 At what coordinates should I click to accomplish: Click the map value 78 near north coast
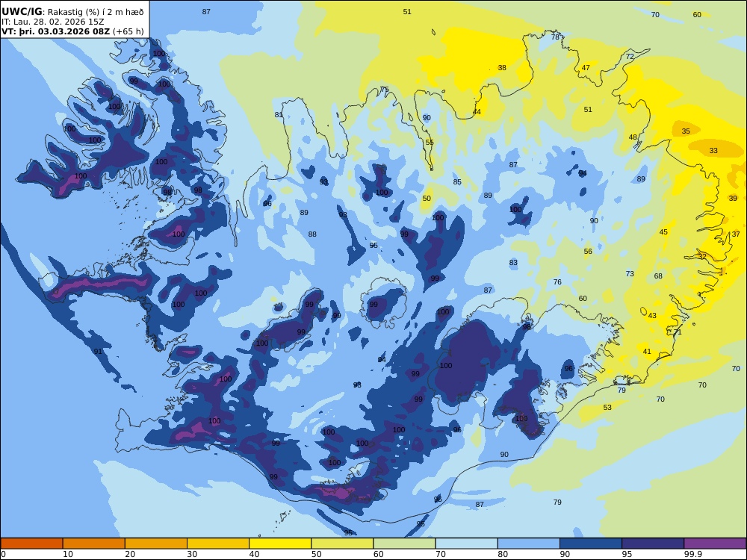point(555,37)
